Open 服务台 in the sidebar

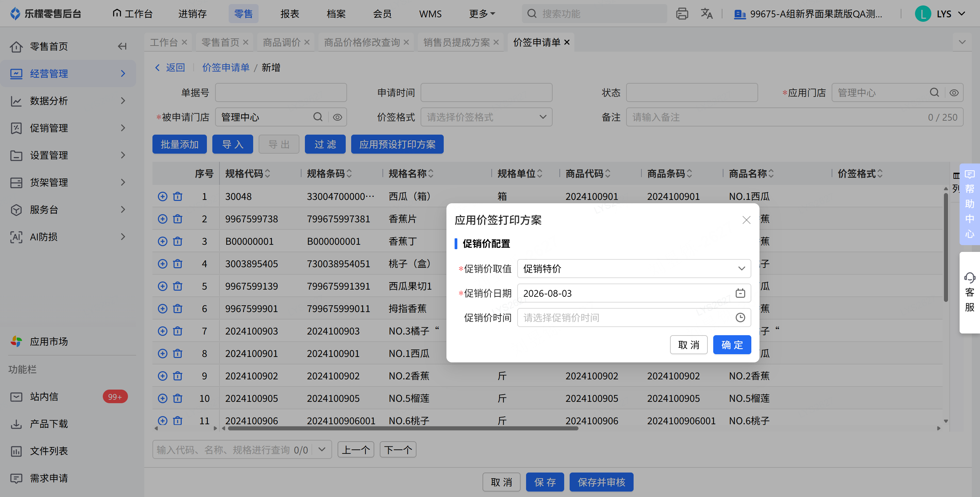pos(68,210)
